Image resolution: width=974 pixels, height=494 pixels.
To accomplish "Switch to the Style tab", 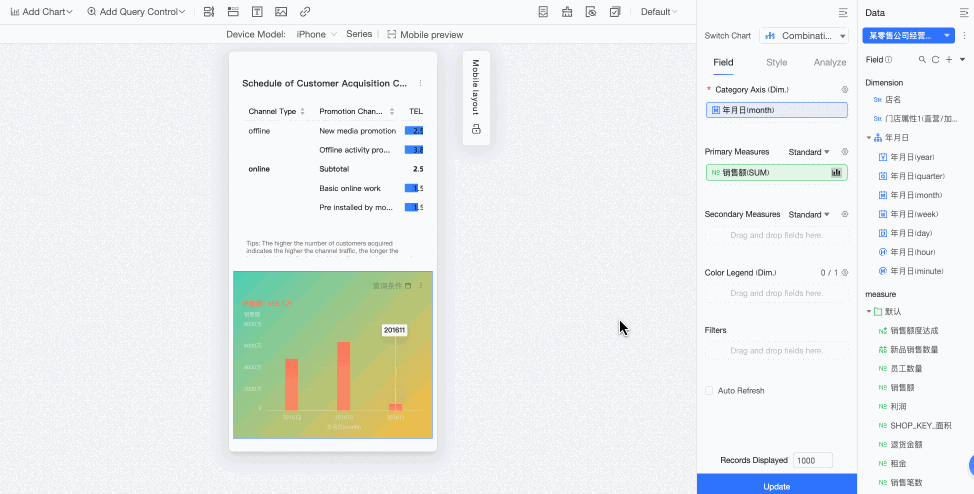I will (776, 62).
